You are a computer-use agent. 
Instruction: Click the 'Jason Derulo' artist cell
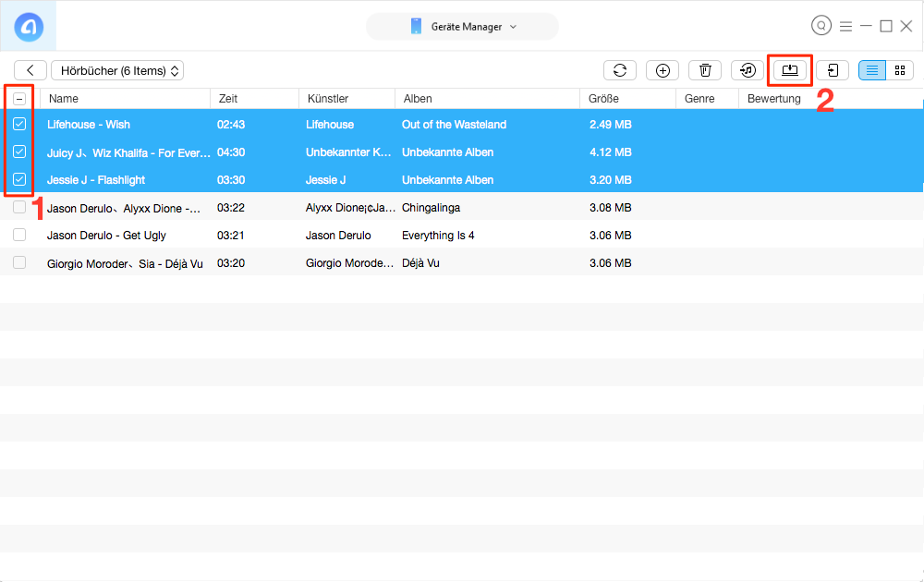coord(338,235)
